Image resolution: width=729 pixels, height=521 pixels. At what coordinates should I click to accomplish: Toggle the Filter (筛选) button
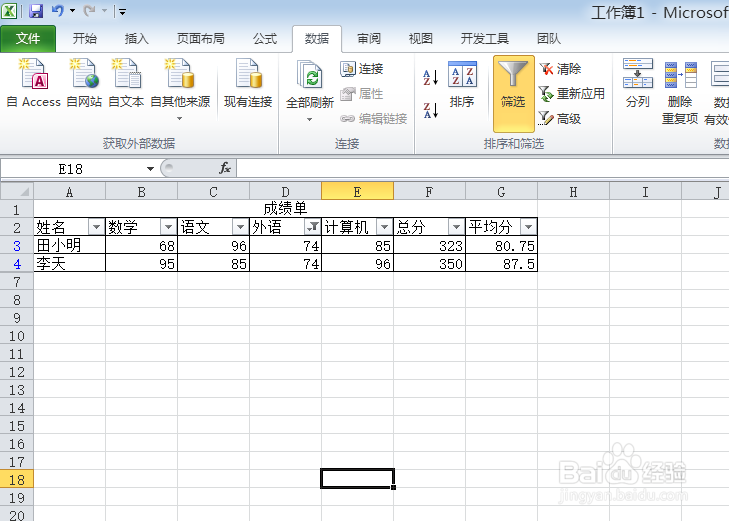tap(513, 94)
